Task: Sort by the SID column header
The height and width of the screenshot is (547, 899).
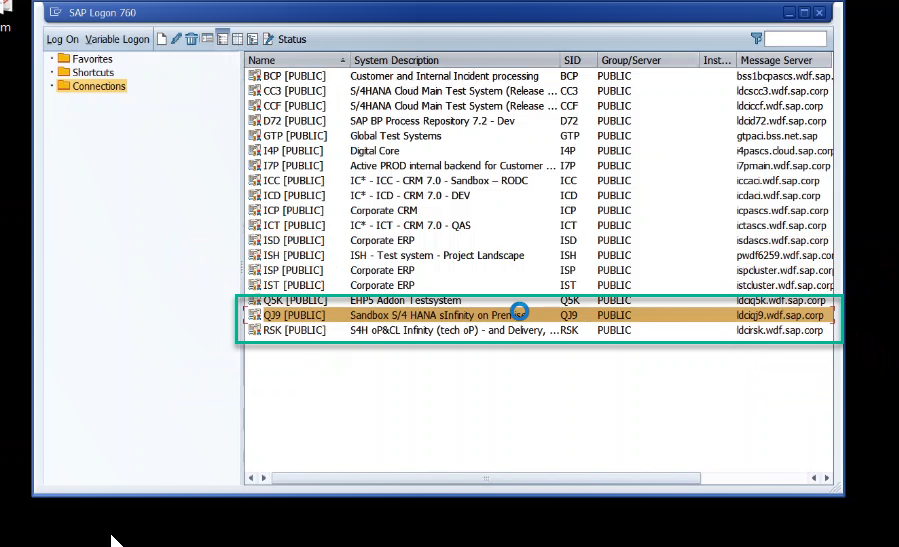Action: [x=578, y=60]
